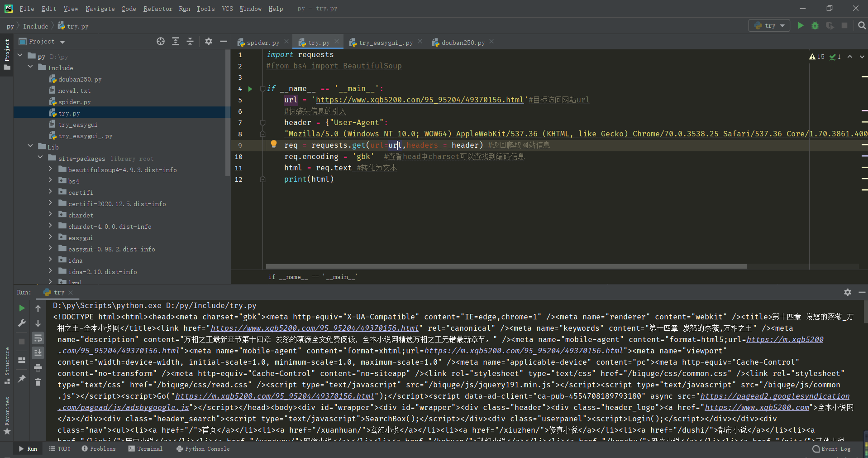Collapse the Lib folder
Image resolution: width=868 pixels, height=458 pixels.
(x=30, y=146)
